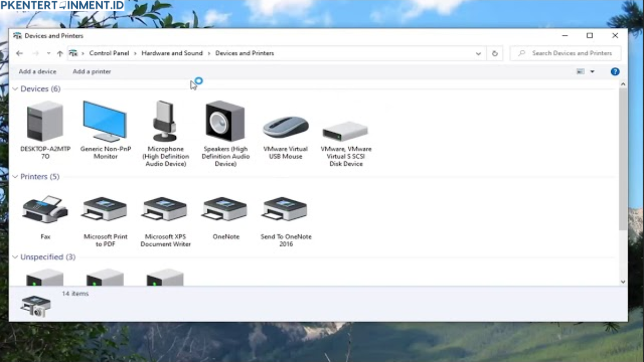Select the Send To OneNote 2016 printer
The height and width of the screenshot is (362, 644).
(285, 210)
